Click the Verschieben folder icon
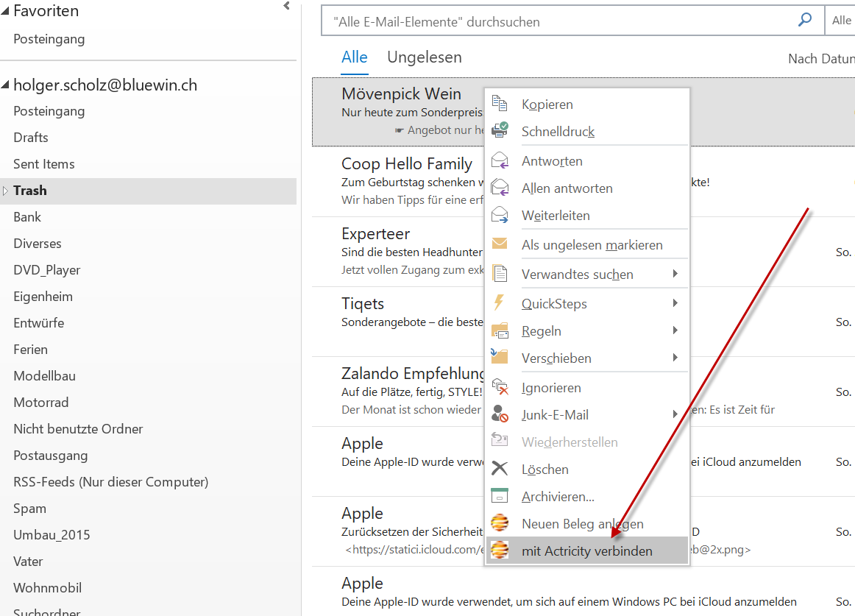This screenshot has width=855, height=616. tap(500, 357)
